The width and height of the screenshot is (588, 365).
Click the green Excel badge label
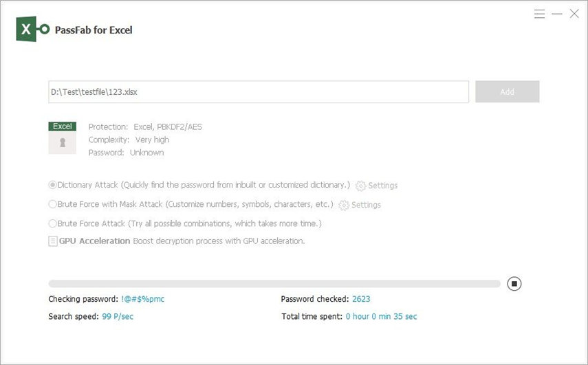click(63, 126)
